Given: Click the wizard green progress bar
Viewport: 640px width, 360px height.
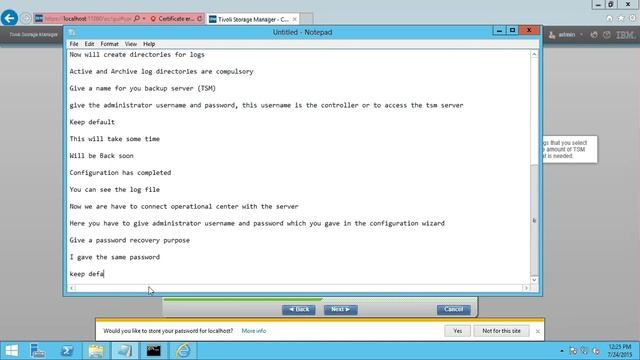Looking at the screenshot, I should 243,300.
